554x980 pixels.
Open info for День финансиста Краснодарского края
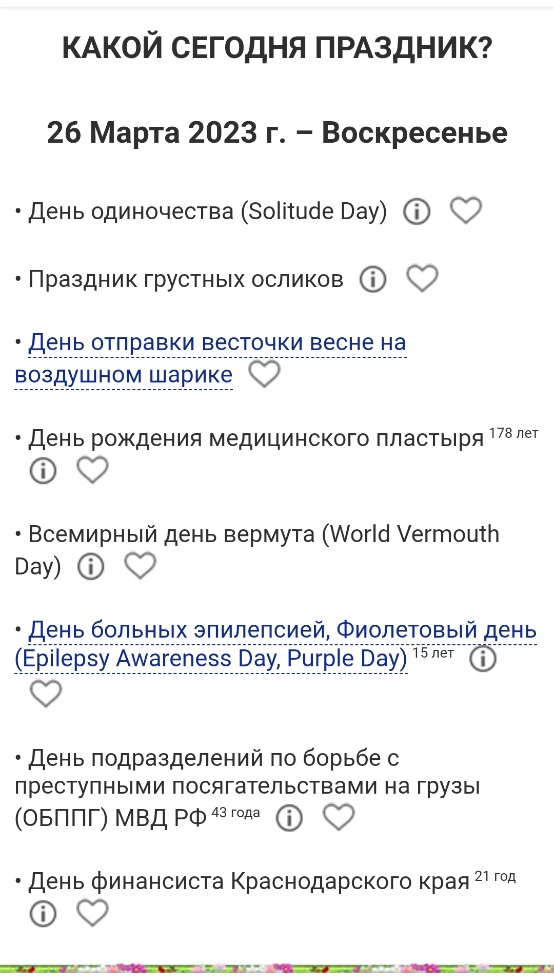click(43, 914)
